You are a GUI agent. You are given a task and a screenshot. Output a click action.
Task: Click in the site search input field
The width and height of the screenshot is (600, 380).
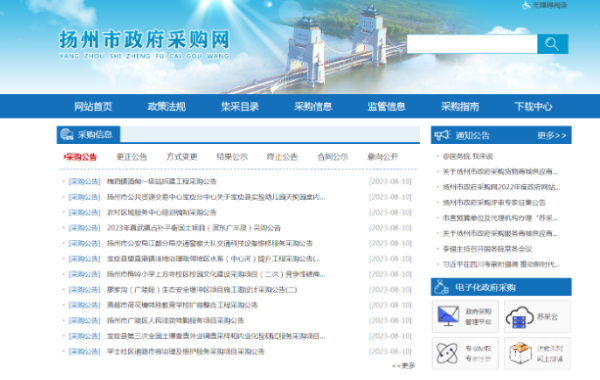pos(472,44)
